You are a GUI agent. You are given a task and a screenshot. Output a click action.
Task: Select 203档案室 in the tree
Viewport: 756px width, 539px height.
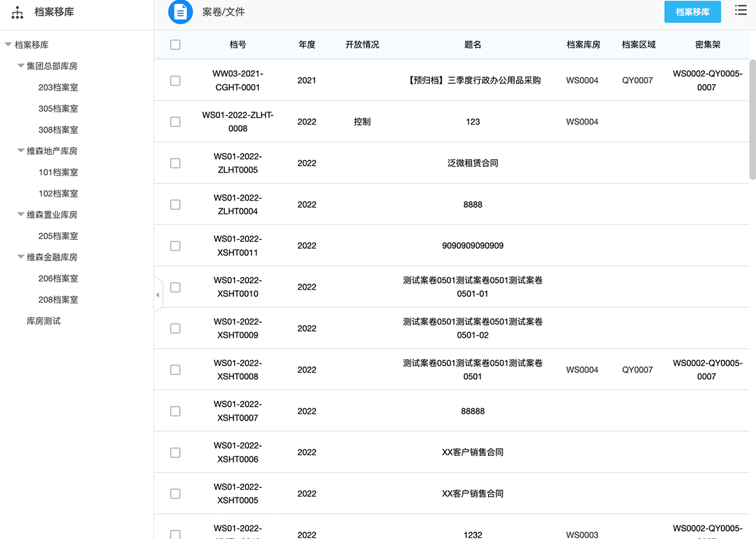click(x=58, y=87)
